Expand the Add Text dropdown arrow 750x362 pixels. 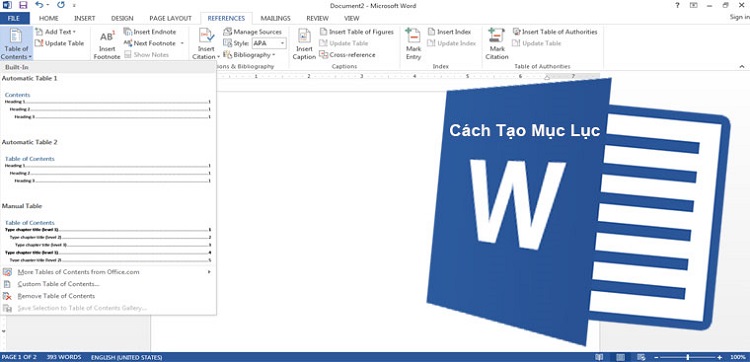pos(74,32)
